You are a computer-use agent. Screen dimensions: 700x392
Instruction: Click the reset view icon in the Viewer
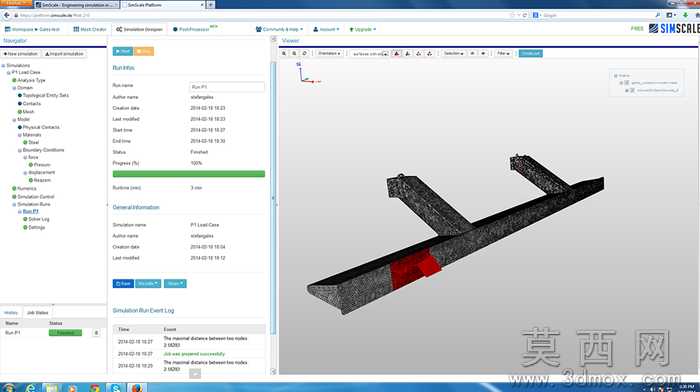[x=304, y=53]
